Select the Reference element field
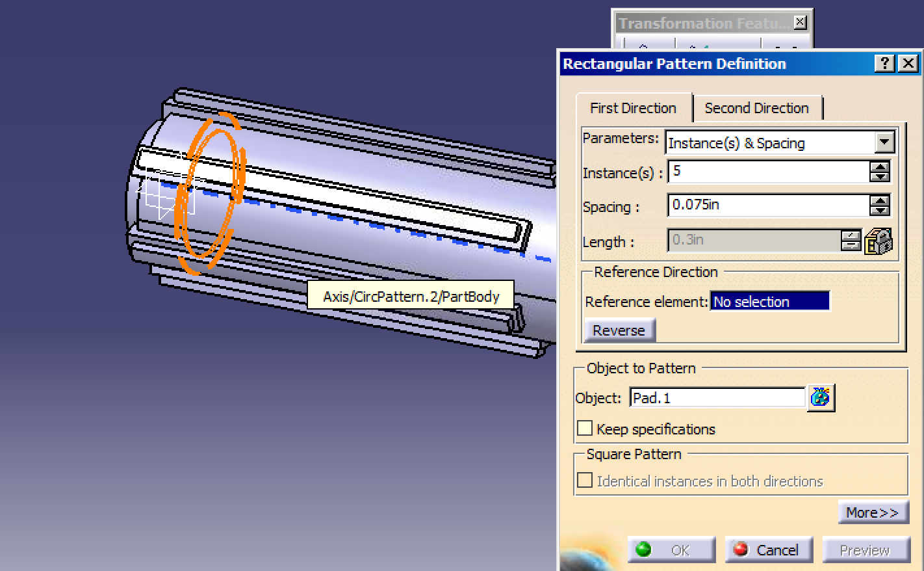The height and width of the screenshot is (571, 924). coord(770,302)
